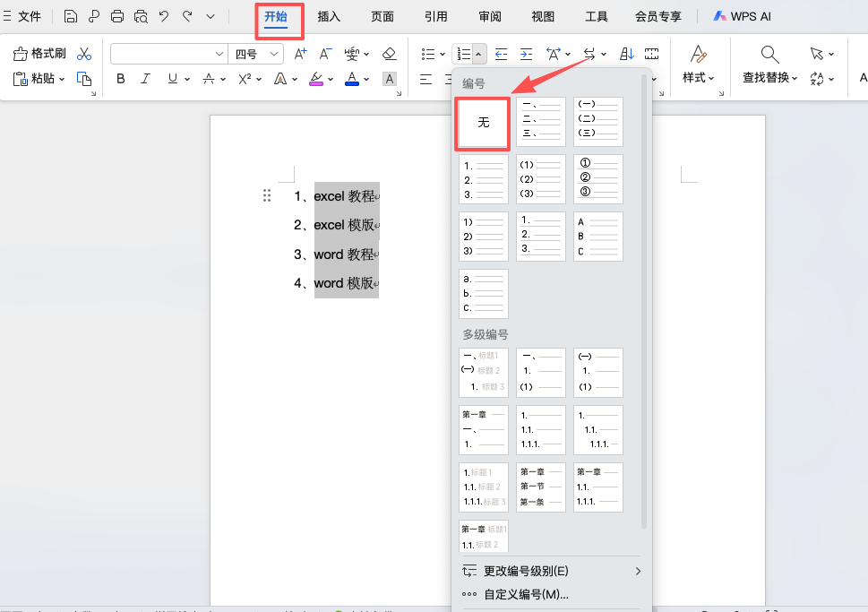Switch to the 开始 tab

click(276, 17)
